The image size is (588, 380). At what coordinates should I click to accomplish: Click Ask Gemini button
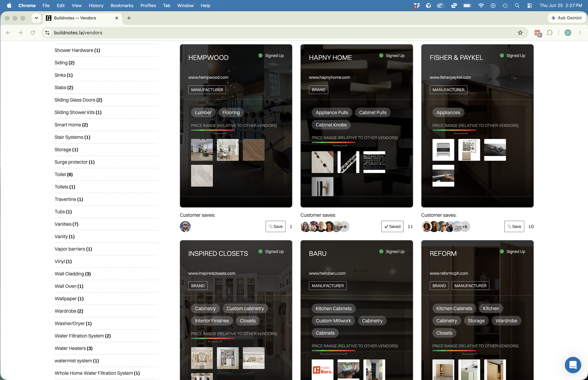567,18
